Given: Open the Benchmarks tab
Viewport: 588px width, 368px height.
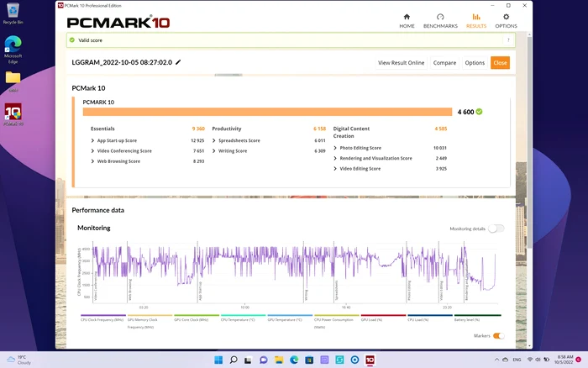Looking at the screenshot, I should click(440, 21).
